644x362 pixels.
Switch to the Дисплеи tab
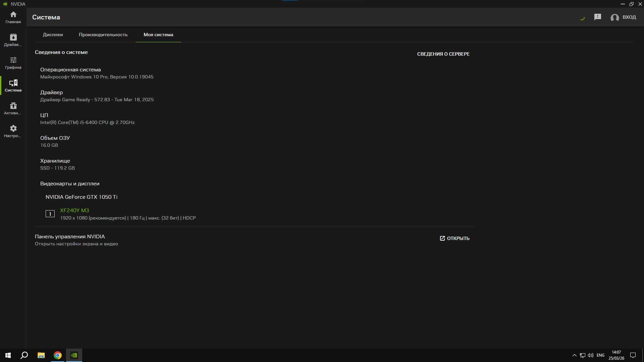53,35
